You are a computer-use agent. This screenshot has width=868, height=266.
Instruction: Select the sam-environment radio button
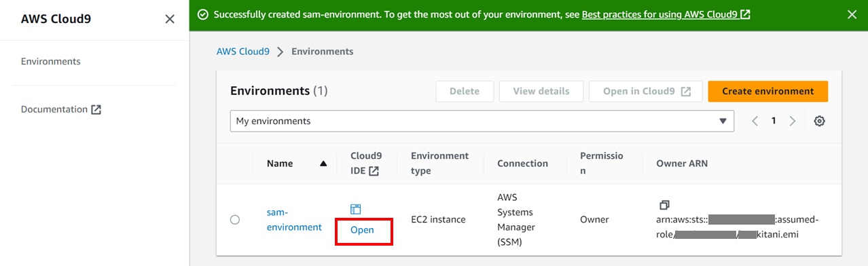(x=235, y=220)
